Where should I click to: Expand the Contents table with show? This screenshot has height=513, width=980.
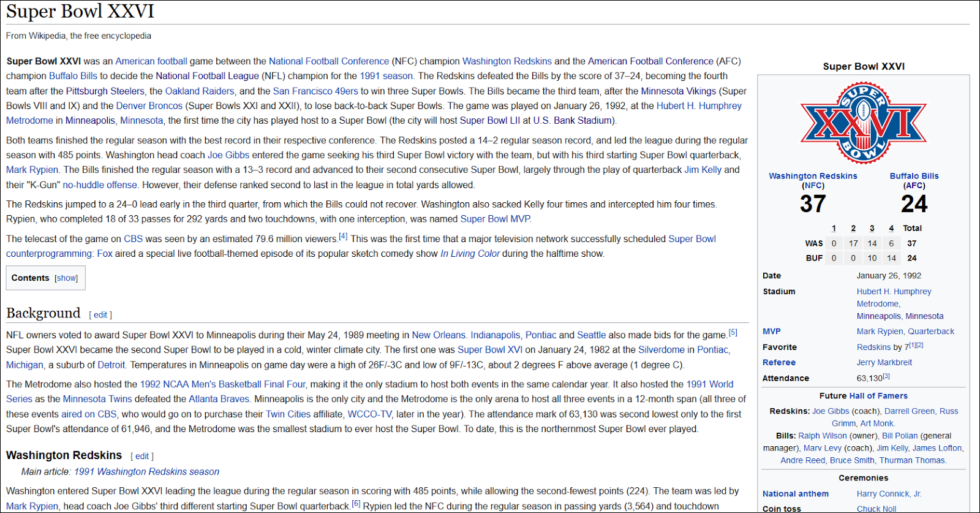point(66,278)
